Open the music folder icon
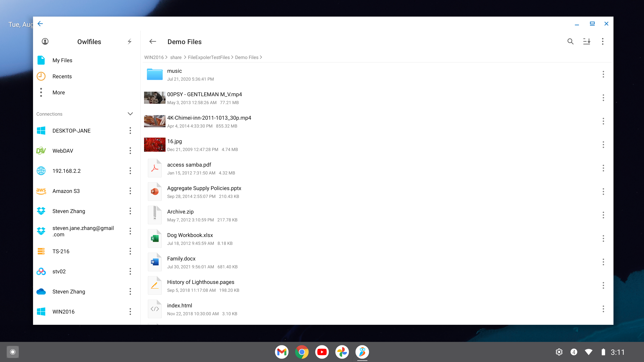The height and width of the screenshot is (362, 644). pyautogui.click(x=154, y=74)
